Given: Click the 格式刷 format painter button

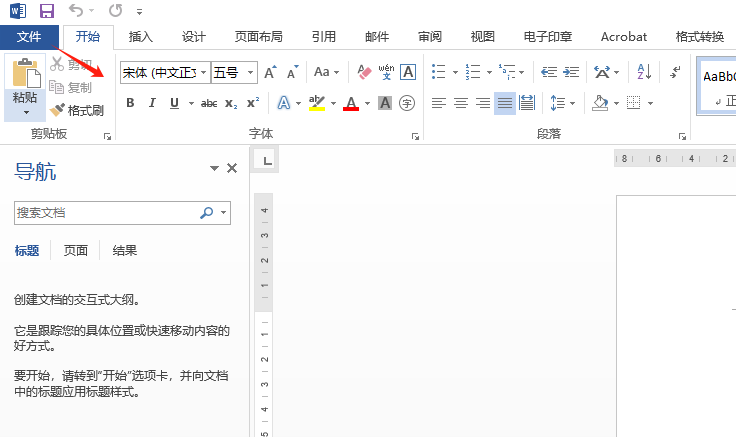Looking at the screenshot, I should (77, 110).
